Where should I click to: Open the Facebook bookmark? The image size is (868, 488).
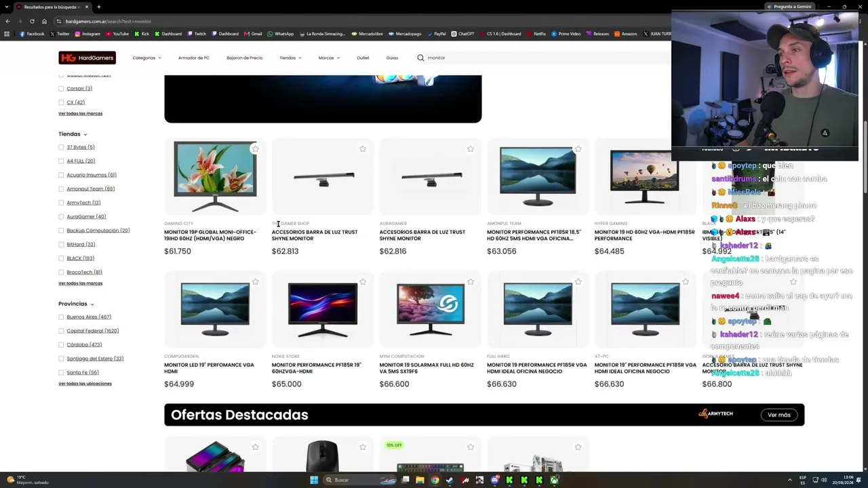(32, 34)
